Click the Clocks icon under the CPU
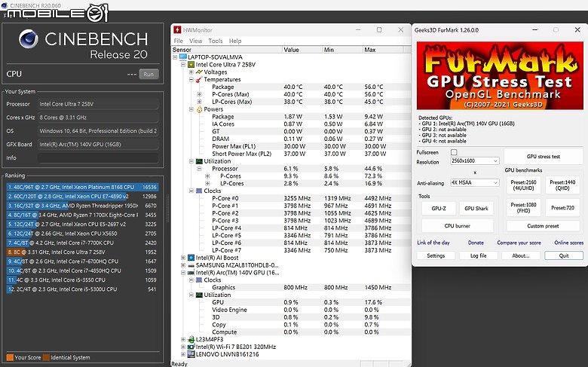The width and height of the screenshot is (588, 367). pos(199,191)
